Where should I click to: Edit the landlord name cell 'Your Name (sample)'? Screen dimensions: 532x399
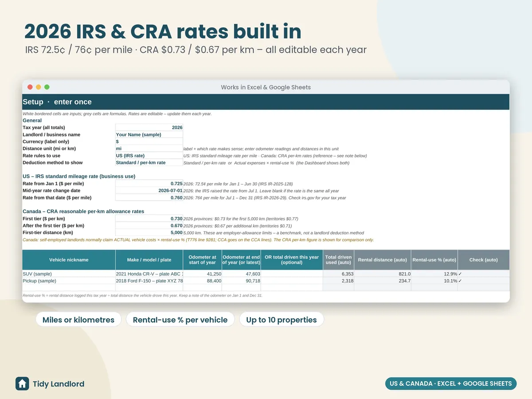[x=149, y=134]
